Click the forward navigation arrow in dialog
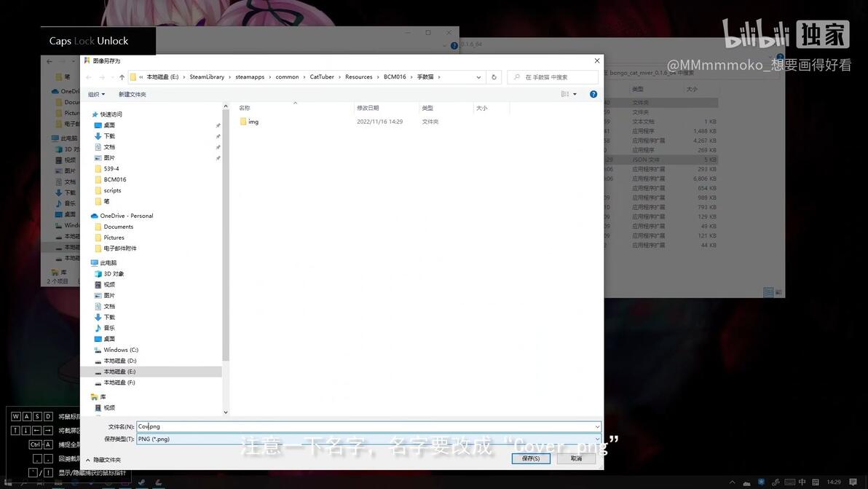Screen dimensions: 868x489 point(102,77)
